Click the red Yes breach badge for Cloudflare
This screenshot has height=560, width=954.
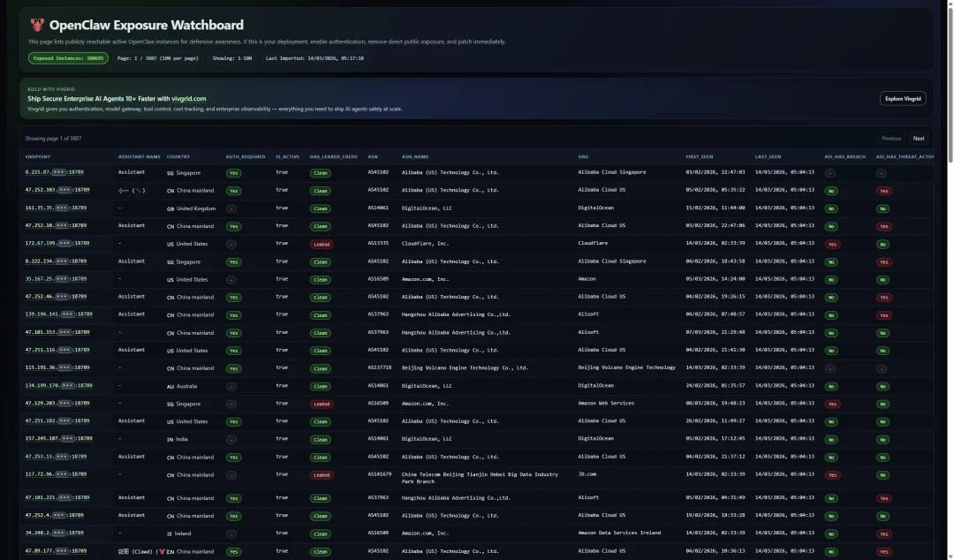(831, 244)
